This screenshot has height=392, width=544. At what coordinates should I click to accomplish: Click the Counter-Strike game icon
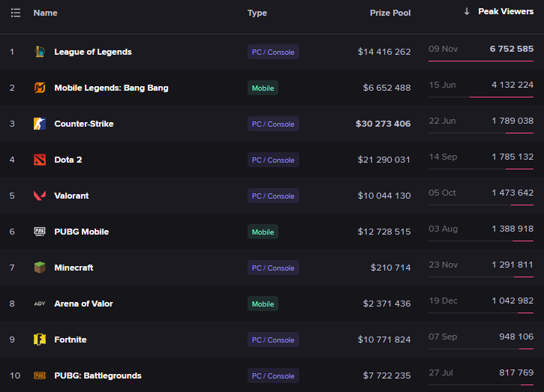pos(40,124)
